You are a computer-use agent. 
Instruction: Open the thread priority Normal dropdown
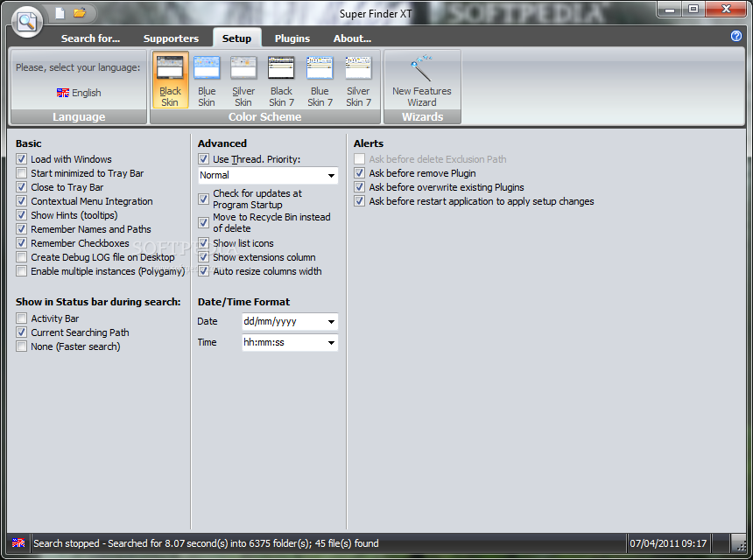pyautogui.click(x=268, y=175)
